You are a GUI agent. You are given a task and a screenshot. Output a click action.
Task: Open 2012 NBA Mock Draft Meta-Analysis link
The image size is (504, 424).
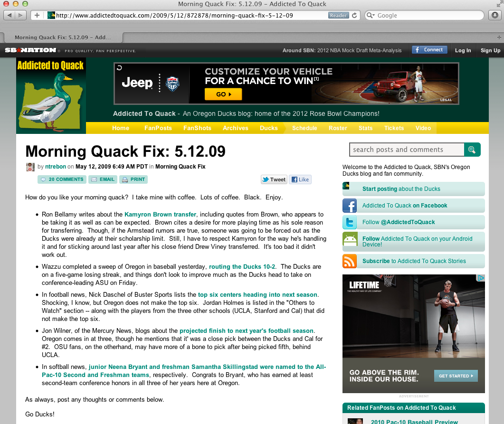[x=360, y=50]
